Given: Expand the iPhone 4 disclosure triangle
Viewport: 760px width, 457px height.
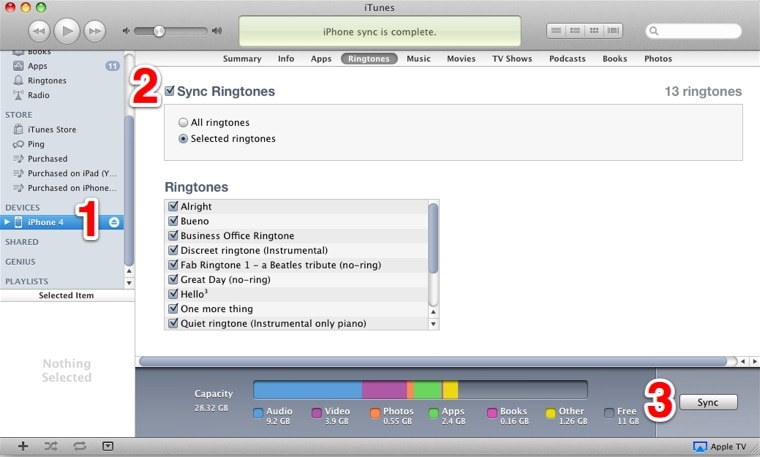Looking at the screenshot, I should pyautogui.click(x=7, y=222).
